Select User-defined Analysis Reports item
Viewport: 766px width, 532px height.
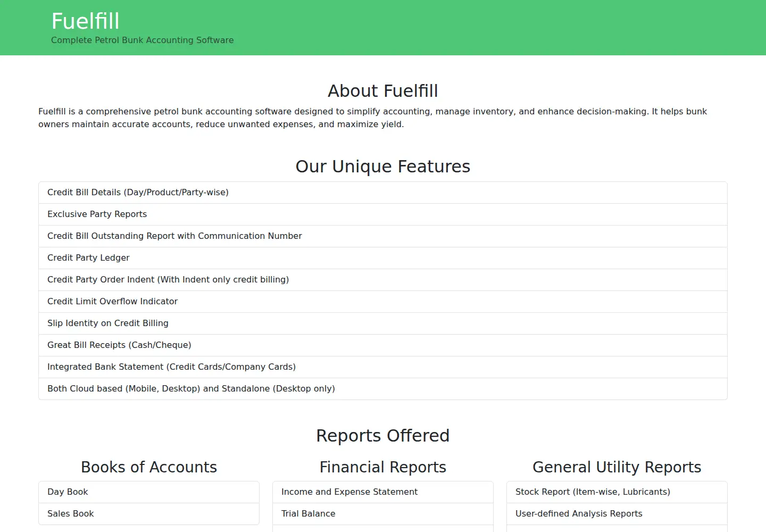(617, 514)
